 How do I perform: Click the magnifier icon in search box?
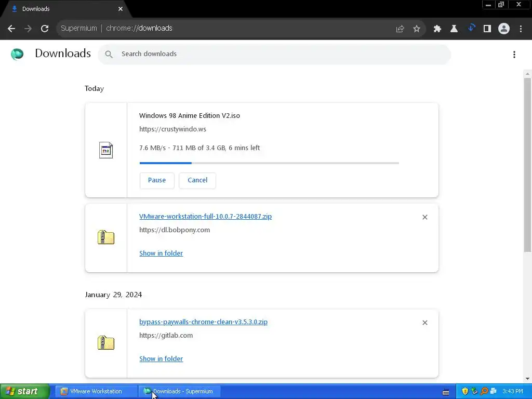(109, 54)
